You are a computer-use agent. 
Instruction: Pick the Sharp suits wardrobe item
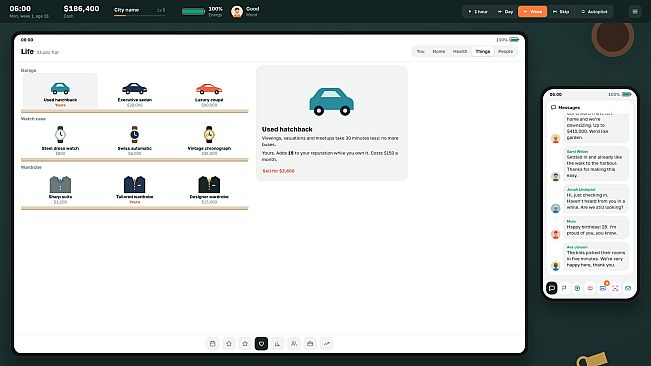[x=60, y=189]
